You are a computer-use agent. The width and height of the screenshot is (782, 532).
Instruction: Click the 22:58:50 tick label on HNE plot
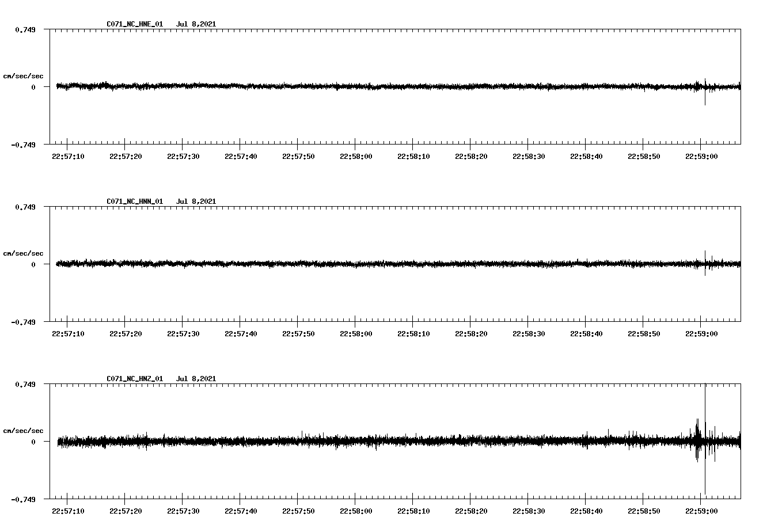coord(644,156)
